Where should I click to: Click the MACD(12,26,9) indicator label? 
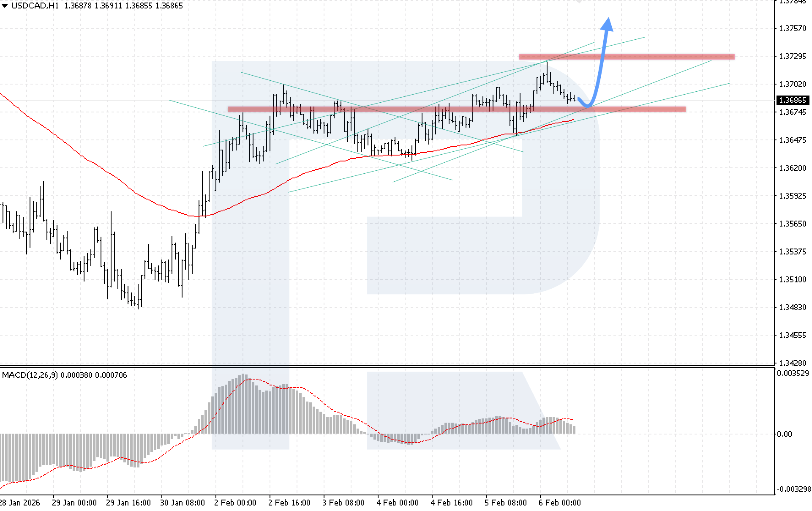pyautogui.click(x=30, y=375)
